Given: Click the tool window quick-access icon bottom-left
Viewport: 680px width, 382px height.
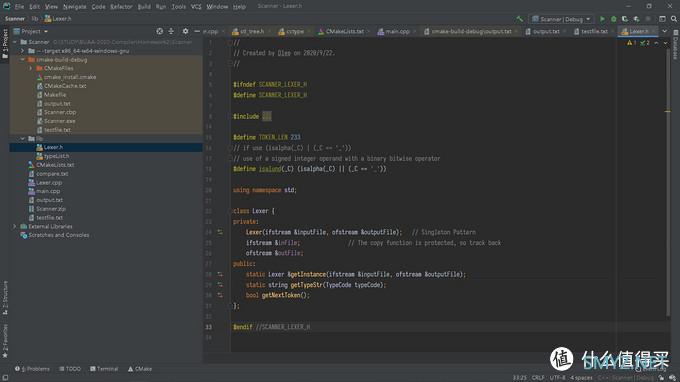Looking at the screenshot, I should (x=5, y=378).
